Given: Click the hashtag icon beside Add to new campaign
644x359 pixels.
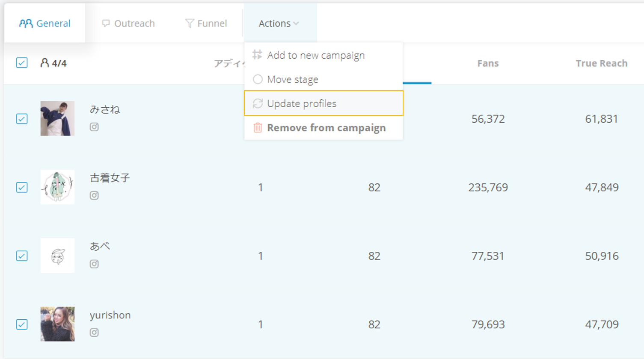Looking at the screenshot, I should pyautogui.click(x=257, y=55).
